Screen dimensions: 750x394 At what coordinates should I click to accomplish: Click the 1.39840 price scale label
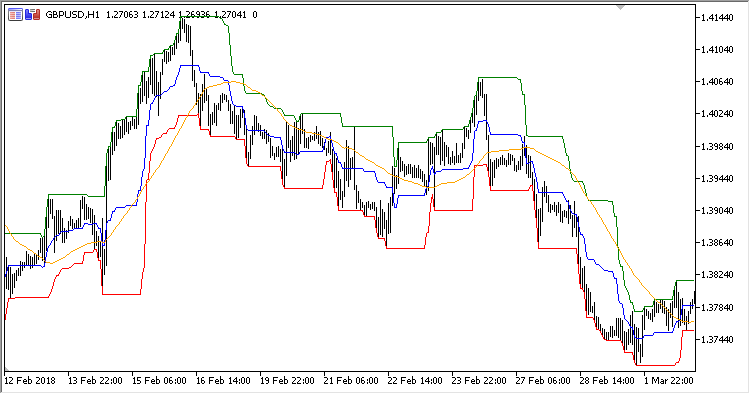(717, 147)
